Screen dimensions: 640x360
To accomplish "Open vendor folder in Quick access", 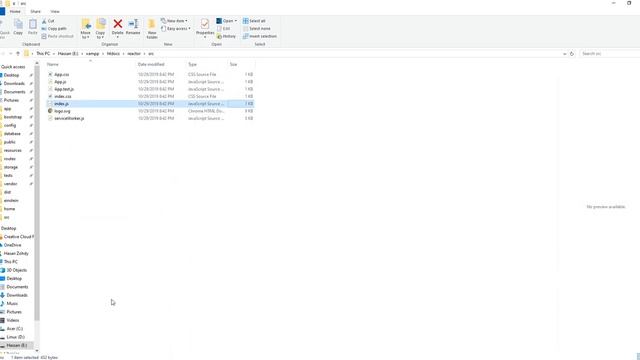I will [11, 184].
